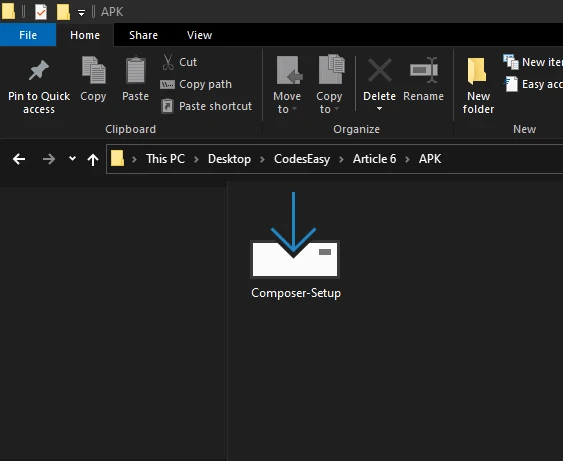Switch to the View ribbon tab
Screen dimensions: 563x461
[199, 35]
